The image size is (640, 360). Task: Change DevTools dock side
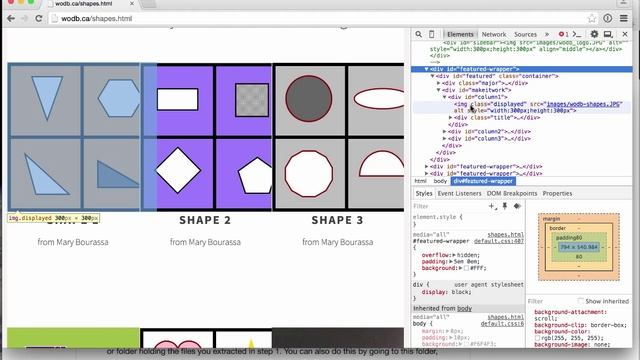(608, 34)
